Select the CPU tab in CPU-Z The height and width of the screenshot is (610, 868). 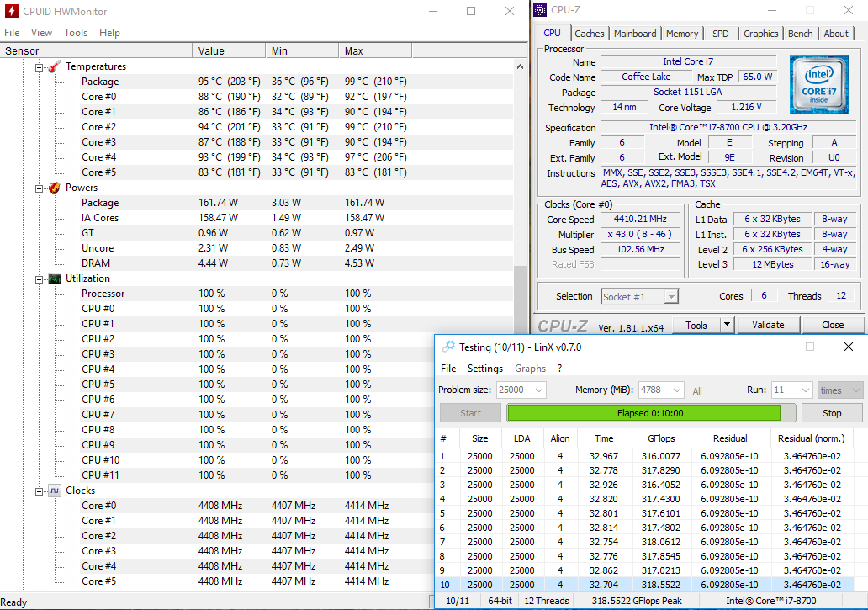point(552,33)
